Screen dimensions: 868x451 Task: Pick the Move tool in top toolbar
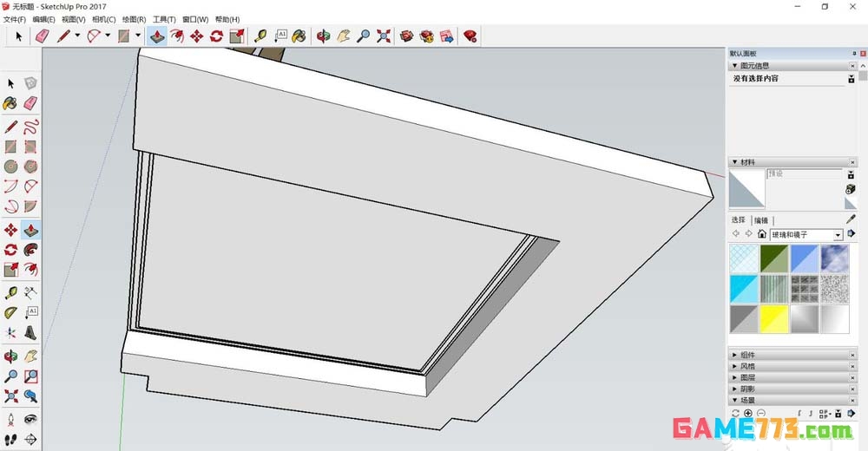(196, 36)
